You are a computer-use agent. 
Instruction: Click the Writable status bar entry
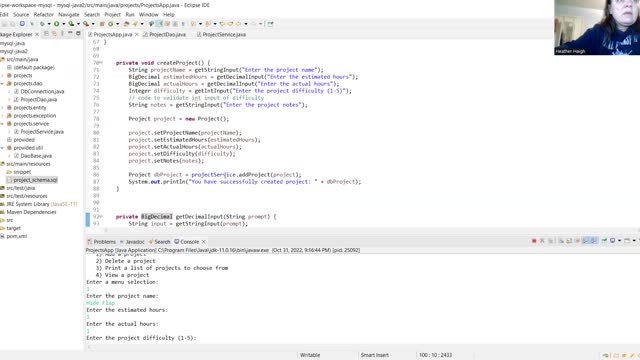pos(310,355)
